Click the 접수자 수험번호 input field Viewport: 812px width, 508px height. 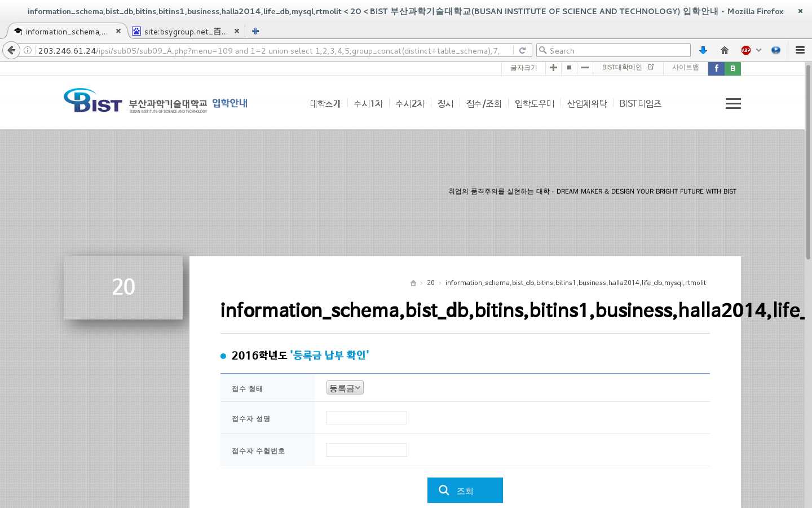pos(367,450)
